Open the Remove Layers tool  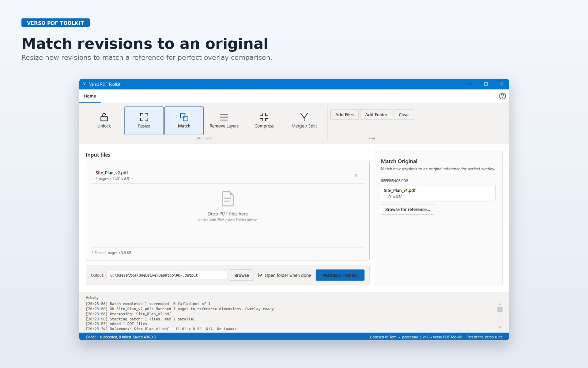point(224,121)
